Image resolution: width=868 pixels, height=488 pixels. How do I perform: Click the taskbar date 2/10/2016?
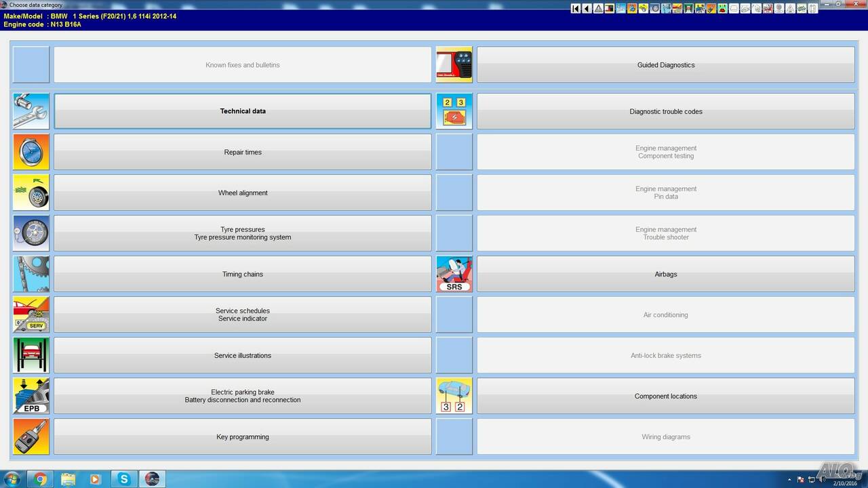point(844,483)
